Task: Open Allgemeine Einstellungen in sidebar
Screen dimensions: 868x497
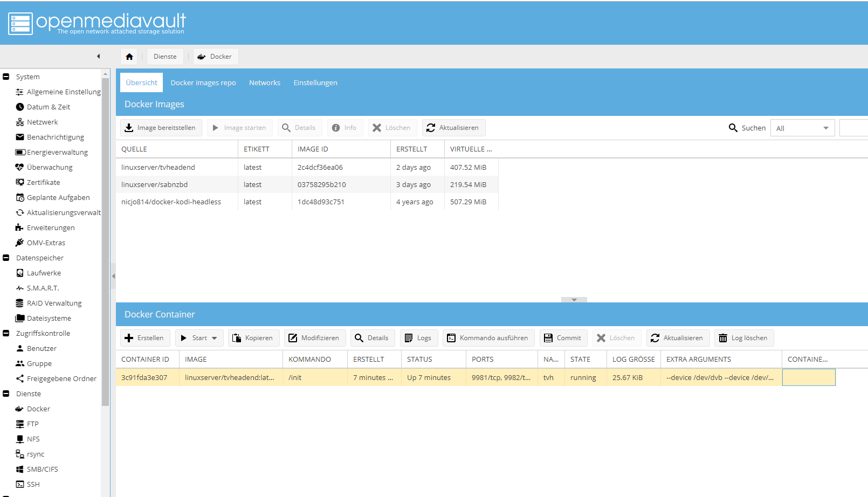Action: (x=58, y=92)
